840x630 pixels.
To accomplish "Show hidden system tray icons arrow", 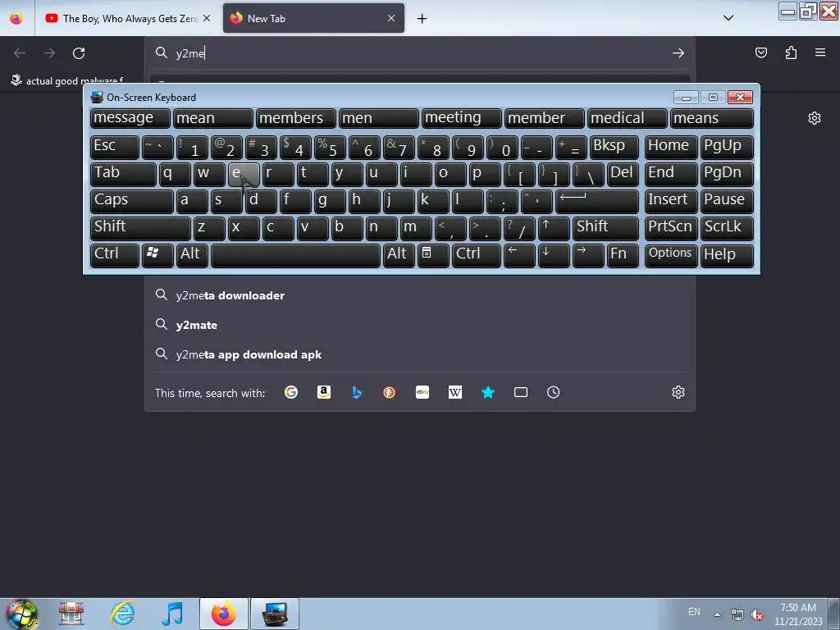I will coord(717,614).
